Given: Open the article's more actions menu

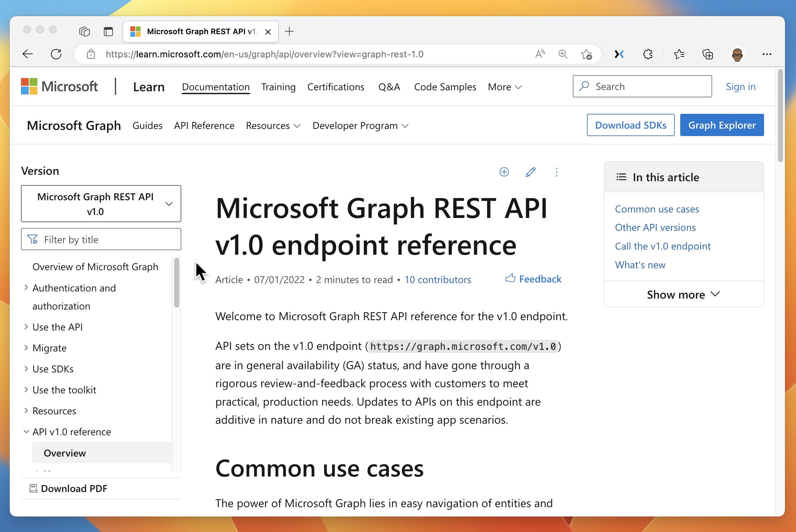Looking at the screenshot, I should click(556, 172).
